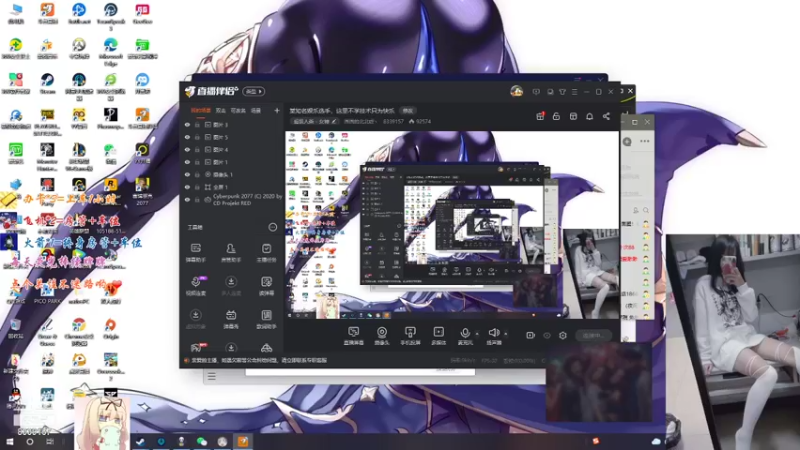Image resolution: width=800 pixels, height=450 pixels.
Task: Switch to the third scene tab
Action: 238,110
